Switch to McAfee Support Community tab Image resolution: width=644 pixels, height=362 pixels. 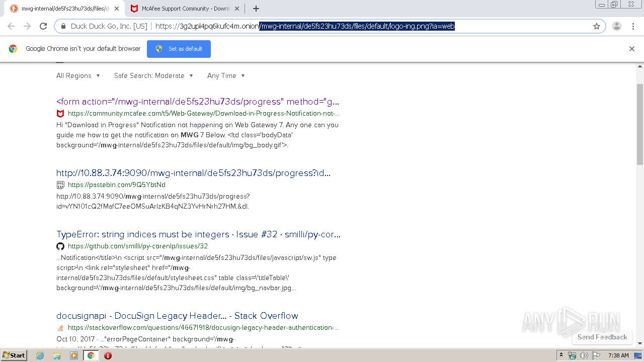pyautogui.click(x=185, y=9)
